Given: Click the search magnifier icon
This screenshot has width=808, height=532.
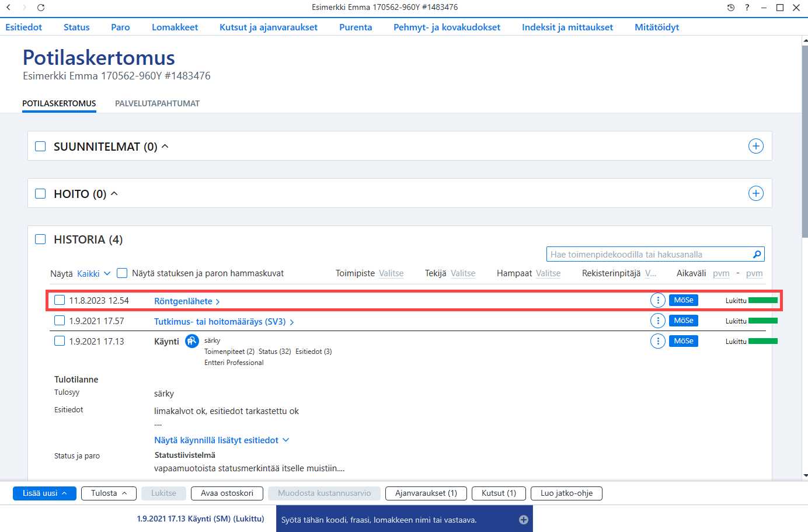Looking at the screenshot, I should (x=757, y=254).
